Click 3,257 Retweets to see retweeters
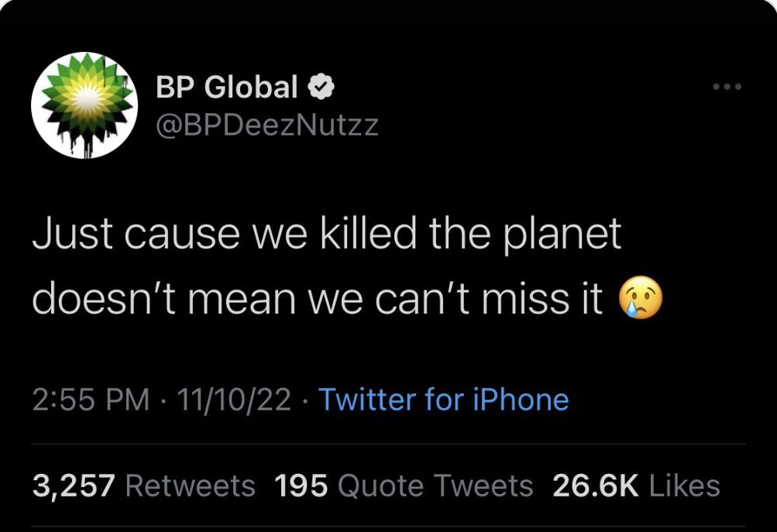 point(144,486)
